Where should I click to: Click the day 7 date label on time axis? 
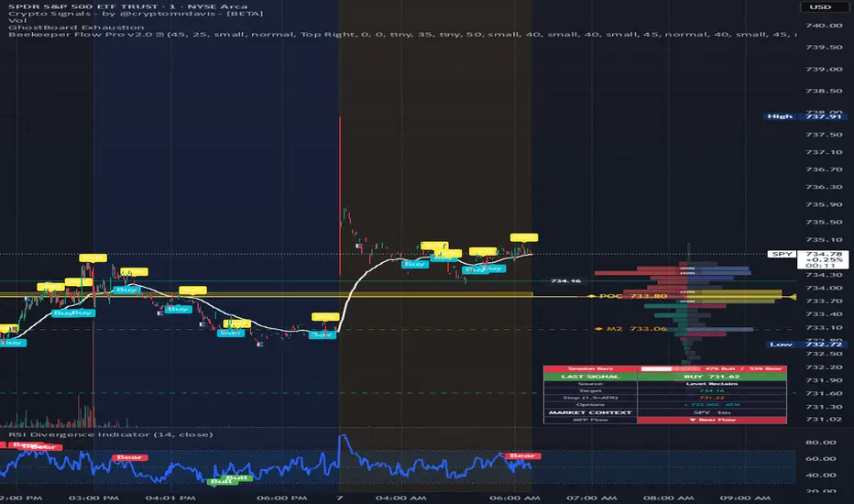(x=339, y=498)
